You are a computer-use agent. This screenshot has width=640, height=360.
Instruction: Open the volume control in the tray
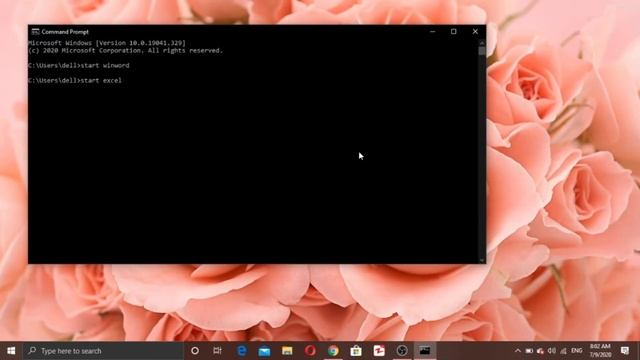tap(552, 351)
